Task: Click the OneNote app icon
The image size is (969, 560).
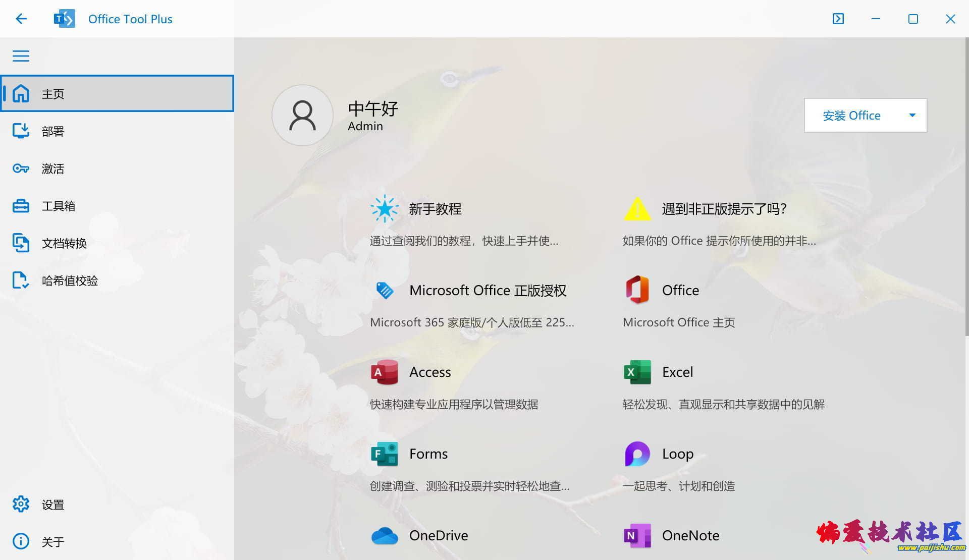Action: point(637,535)
